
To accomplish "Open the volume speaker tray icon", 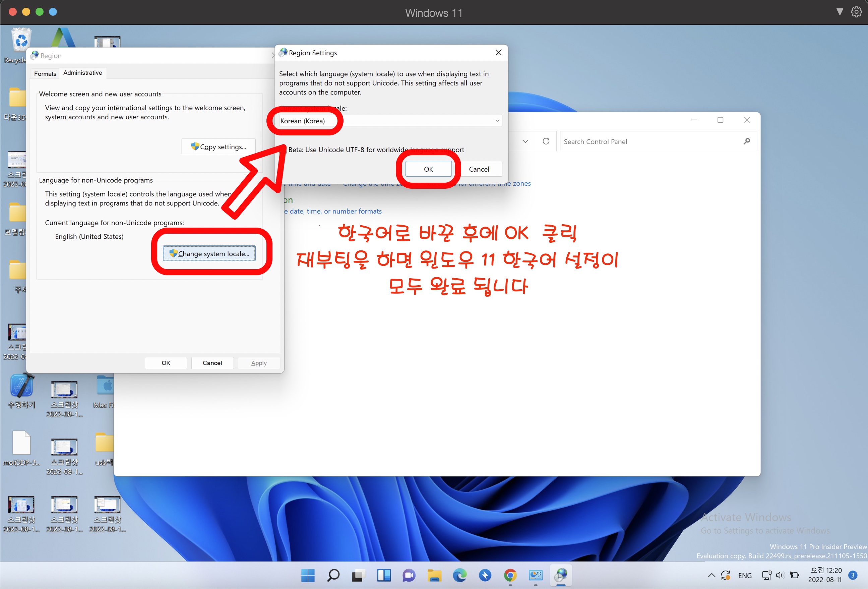I will [780, 576].
